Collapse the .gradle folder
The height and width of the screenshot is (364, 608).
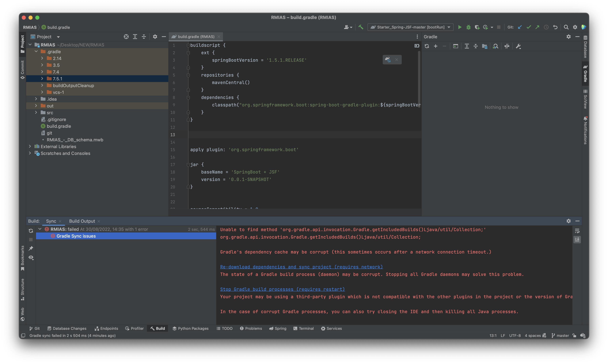[x=36, y=52]
